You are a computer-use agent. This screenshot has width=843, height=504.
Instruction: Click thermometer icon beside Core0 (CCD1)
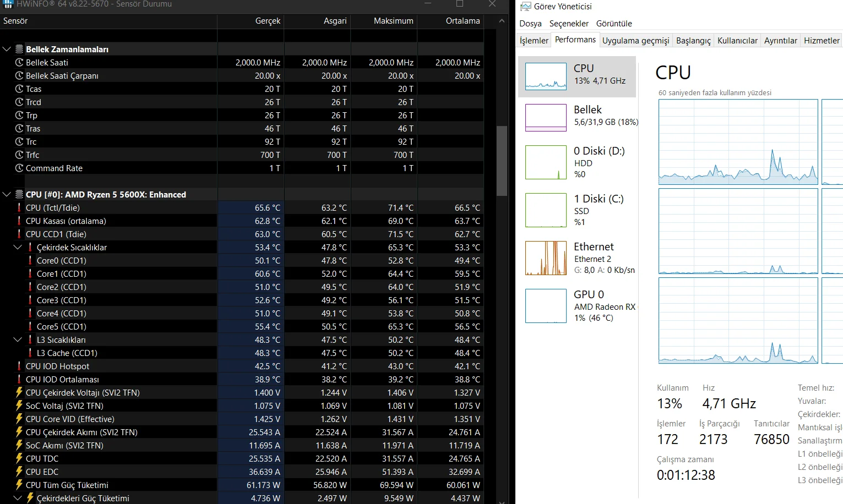click(30, 261)
